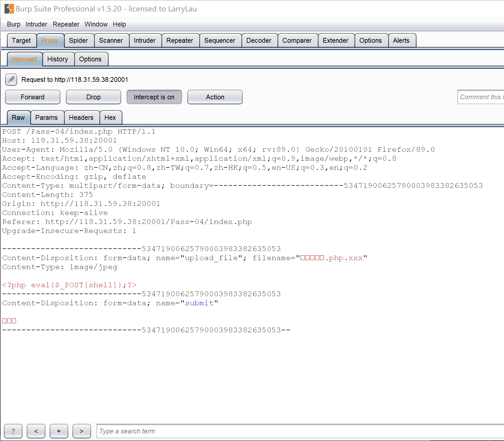Click the Connection: keep-alive line

pyautogui.click(x=55, y=213)
